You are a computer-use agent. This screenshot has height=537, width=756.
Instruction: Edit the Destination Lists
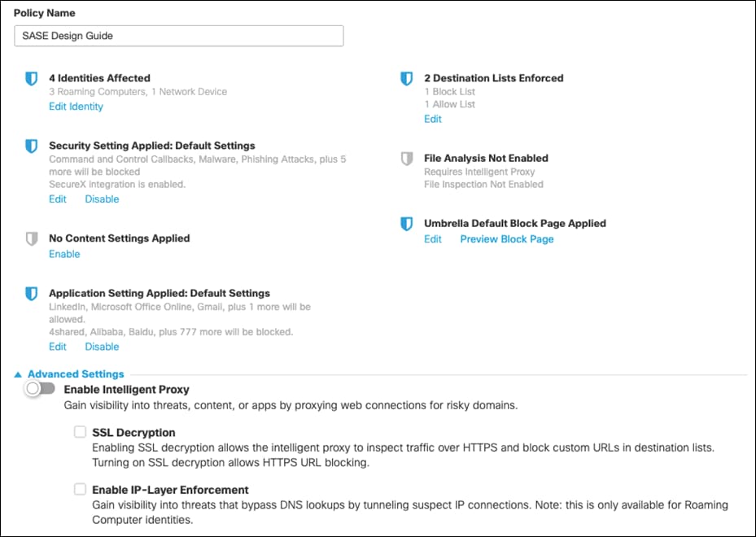click(x=432, y=119)
